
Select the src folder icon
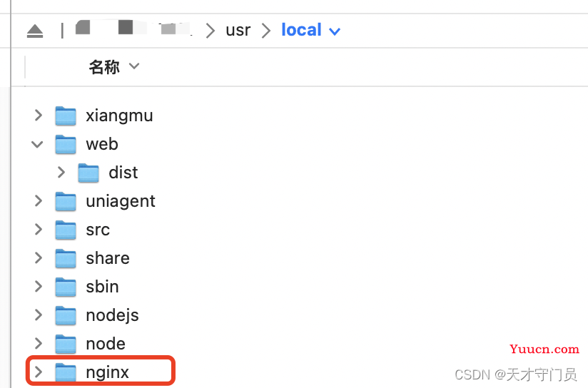(66, 230)
